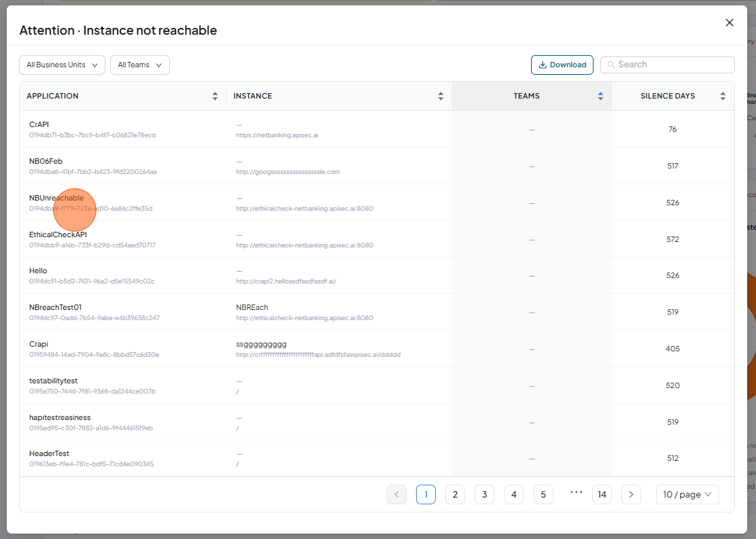The image size is (756, 539).
Task: Select the testabilitytest application name
Action: tap(54, 381)
